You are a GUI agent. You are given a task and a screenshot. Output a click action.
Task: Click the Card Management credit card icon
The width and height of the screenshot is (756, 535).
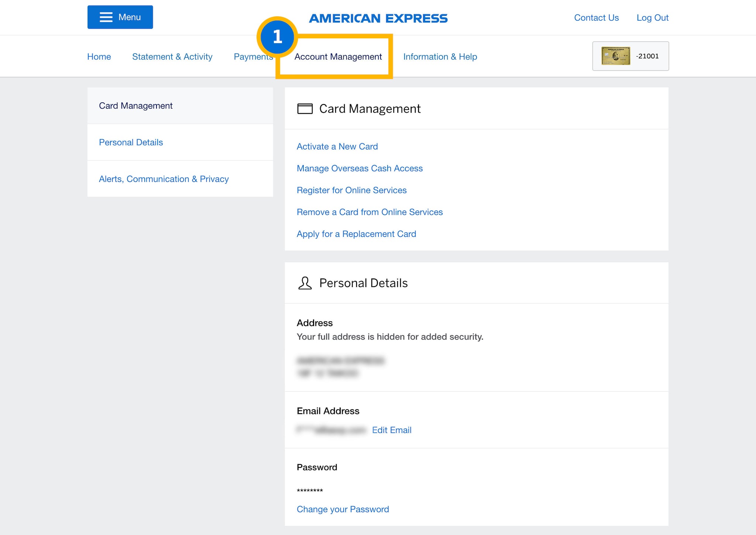pos(305,109)
